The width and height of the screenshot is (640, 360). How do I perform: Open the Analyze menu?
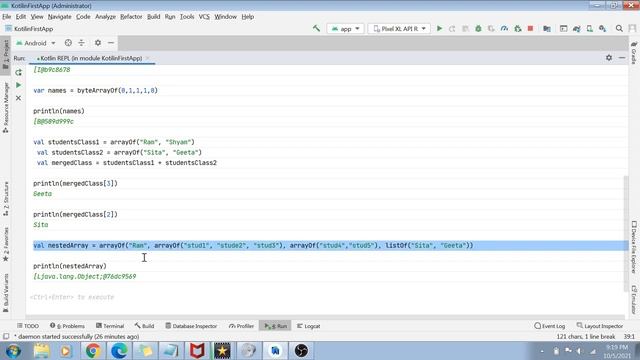pos(105,17)
